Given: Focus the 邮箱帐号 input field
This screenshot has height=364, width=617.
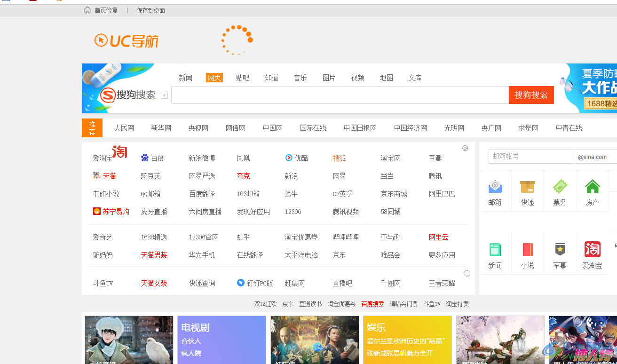Looking at the screenshot, I should pos(531,157).
